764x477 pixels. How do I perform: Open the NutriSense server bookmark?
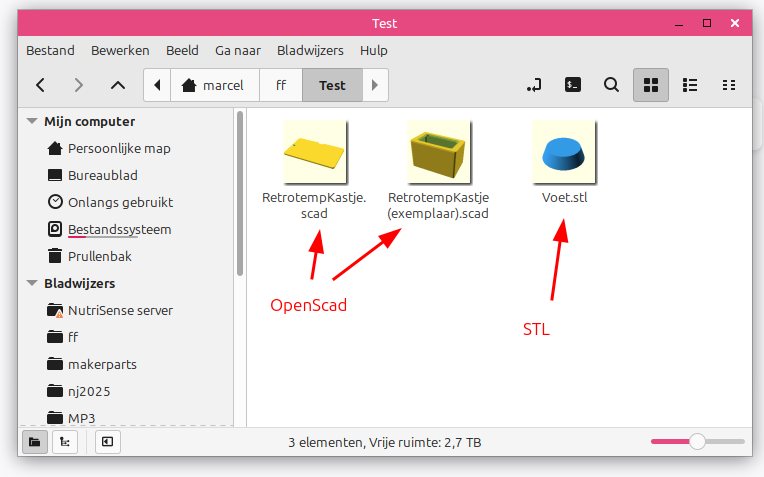120,310
